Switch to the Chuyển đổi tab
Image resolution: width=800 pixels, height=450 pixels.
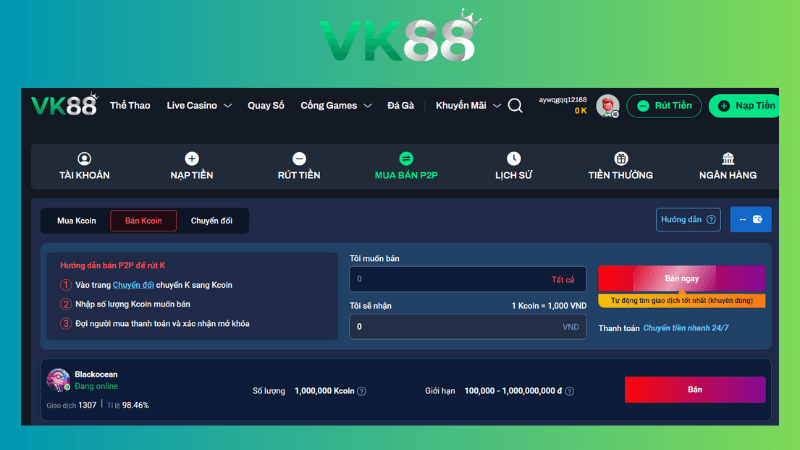[x=211, y=221]
